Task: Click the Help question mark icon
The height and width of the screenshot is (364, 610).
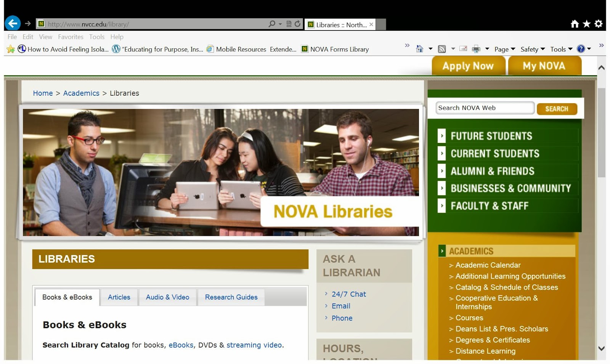Action: 582,49
